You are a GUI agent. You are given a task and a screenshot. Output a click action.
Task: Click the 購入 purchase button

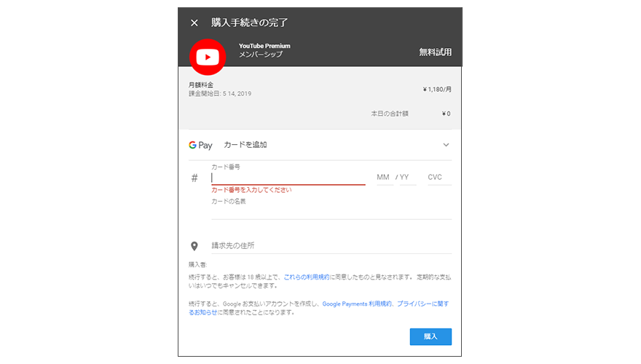[x=431, y=336]
